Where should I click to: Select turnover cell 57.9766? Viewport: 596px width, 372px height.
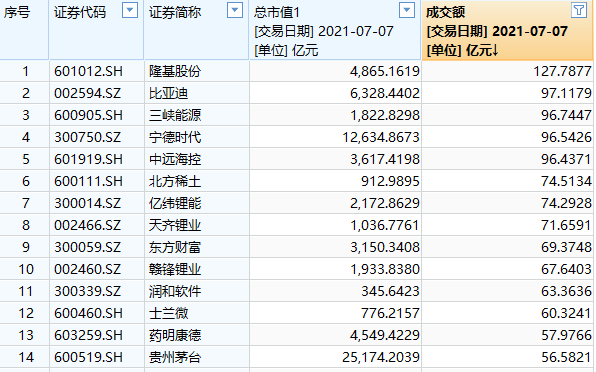507,336
